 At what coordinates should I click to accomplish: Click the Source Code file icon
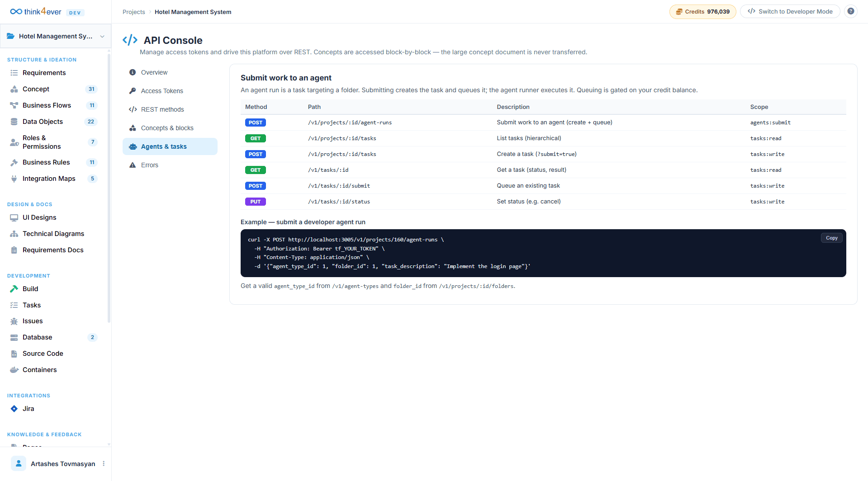coord(14,354)
